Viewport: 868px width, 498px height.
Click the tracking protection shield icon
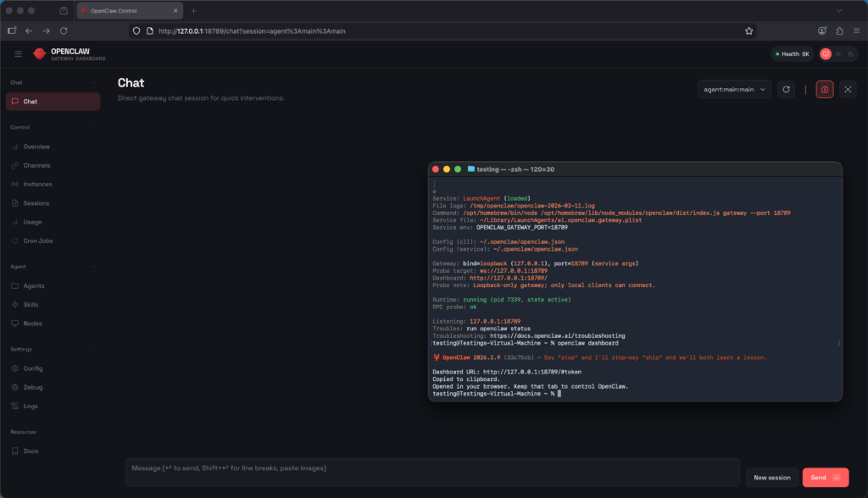[x=136, y=31]
